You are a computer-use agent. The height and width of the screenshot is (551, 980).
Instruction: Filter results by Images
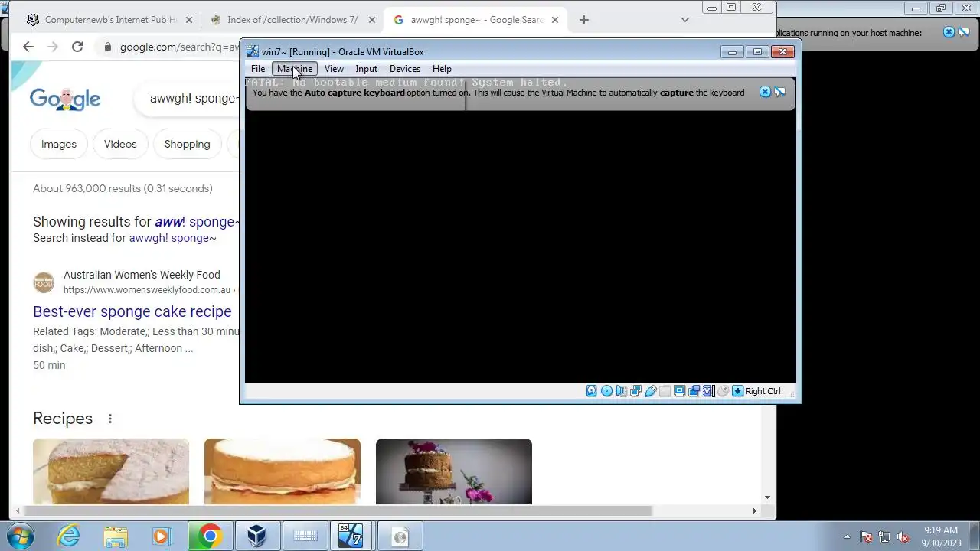click(59, 144)
